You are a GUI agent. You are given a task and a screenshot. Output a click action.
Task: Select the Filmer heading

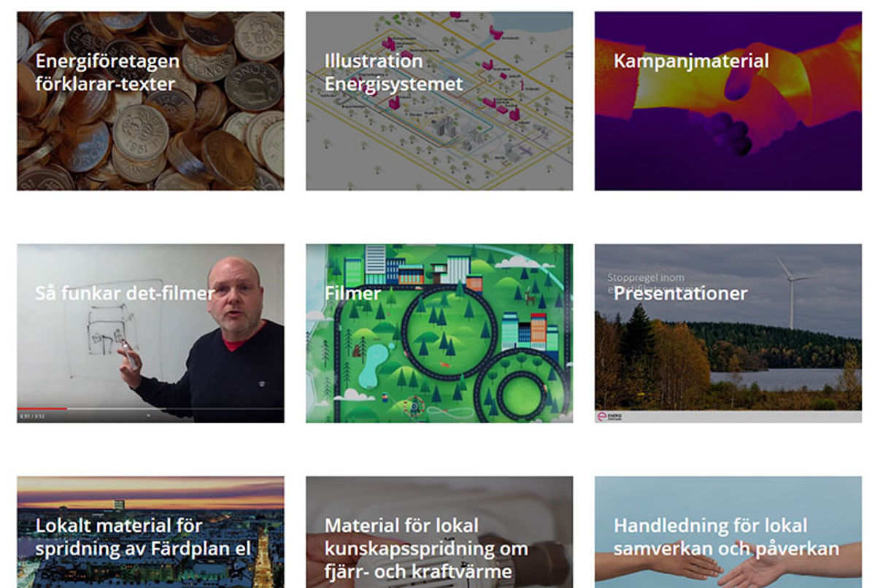(x=352, y=293)
